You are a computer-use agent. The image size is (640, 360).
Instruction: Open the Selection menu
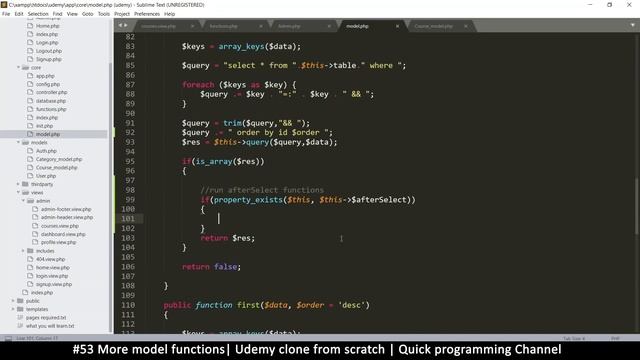coord(38,14)
